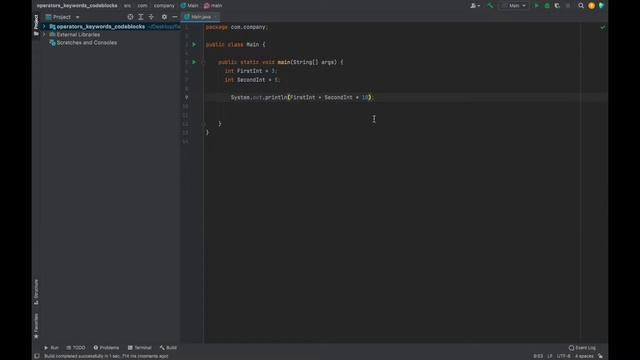The width and height of the screenshot is (640, 360).
Task: Select External Libraries in tree
Action: (78, 35)
